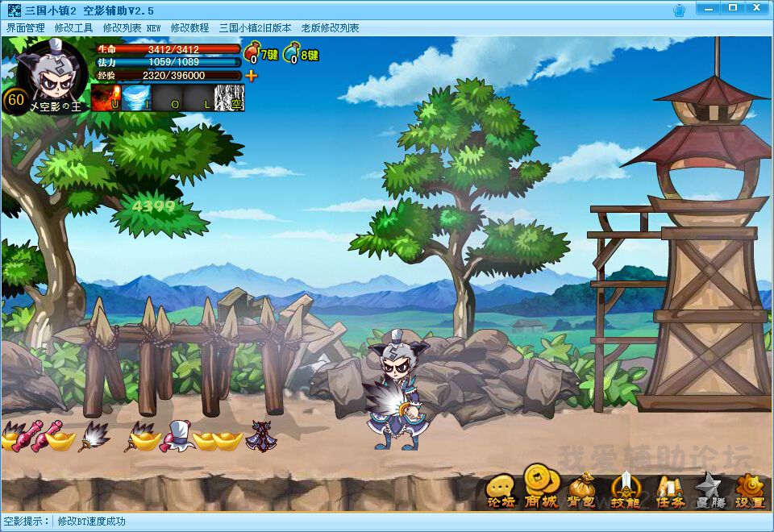Click the 论坛 forum chat icon
Screen dimensions: 774x532
click(x=501, y=493)
